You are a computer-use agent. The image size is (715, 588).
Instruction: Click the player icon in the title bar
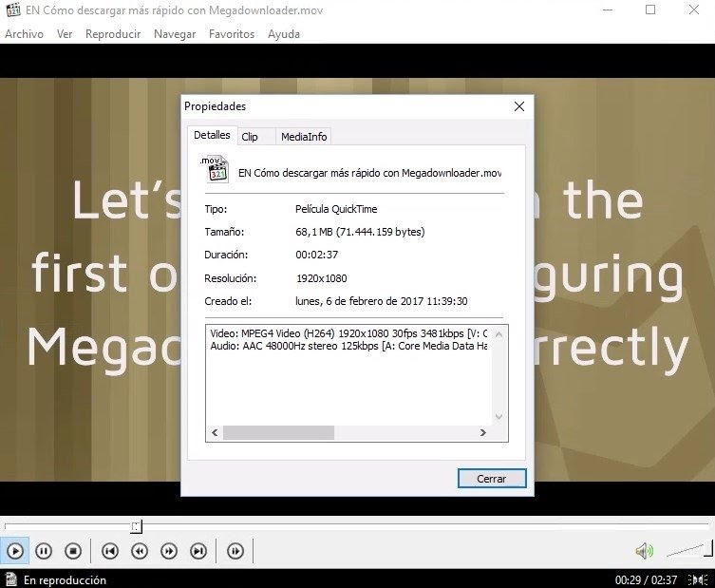click(x=13, y=9)
